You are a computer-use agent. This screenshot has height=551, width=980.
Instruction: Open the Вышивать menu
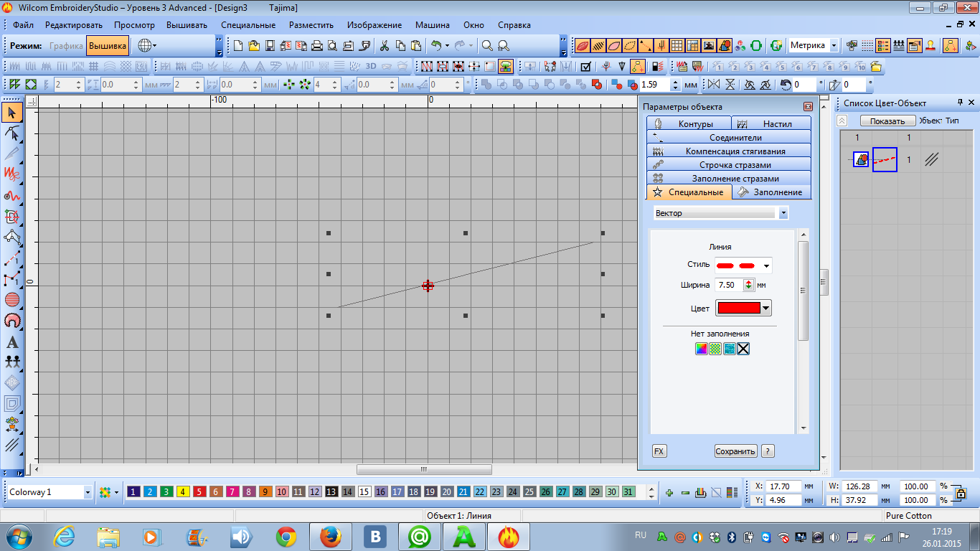point(187,25)
